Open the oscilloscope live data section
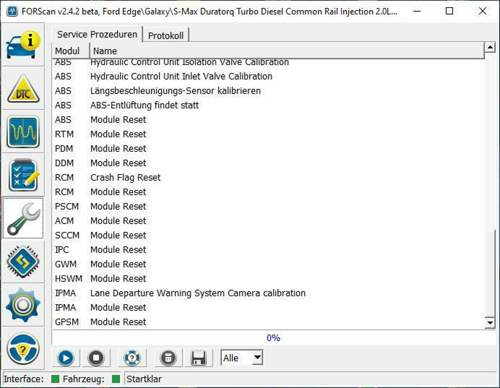This screenshot has height=388, width=500. (x=23, y=132)
